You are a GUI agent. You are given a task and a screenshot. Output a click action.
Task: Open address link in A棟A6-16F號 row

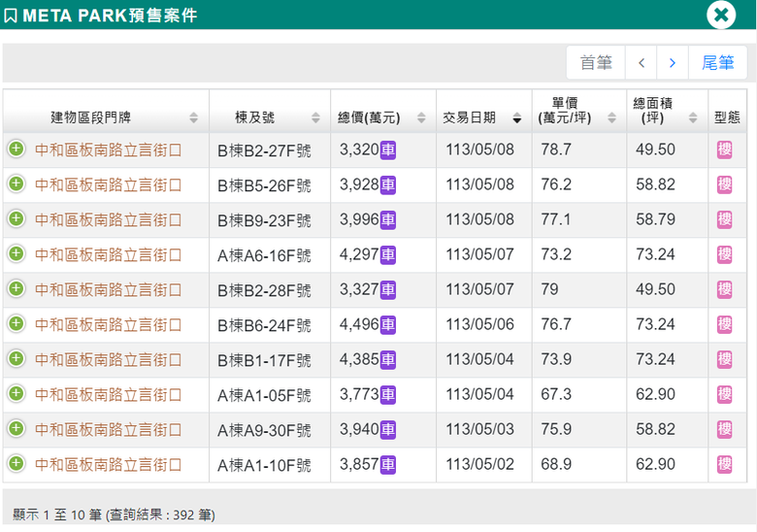pyautogui.click(x=108, y=255)
